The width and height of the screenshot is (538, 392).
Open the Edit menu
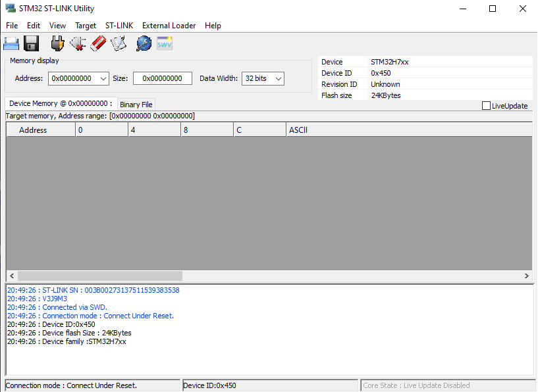click(x=34, y=26)
